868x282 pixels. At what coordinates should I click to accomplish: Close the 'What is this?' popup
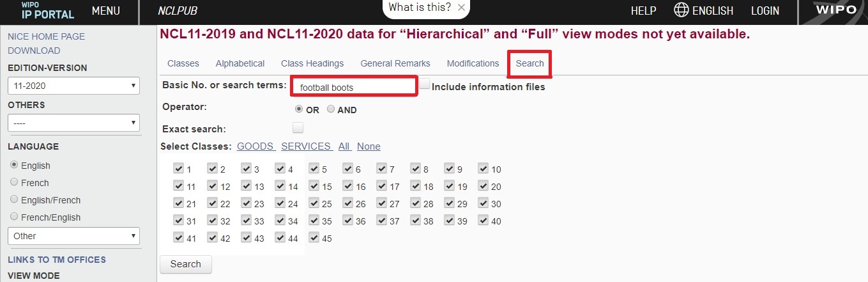(x=461, y=8)
